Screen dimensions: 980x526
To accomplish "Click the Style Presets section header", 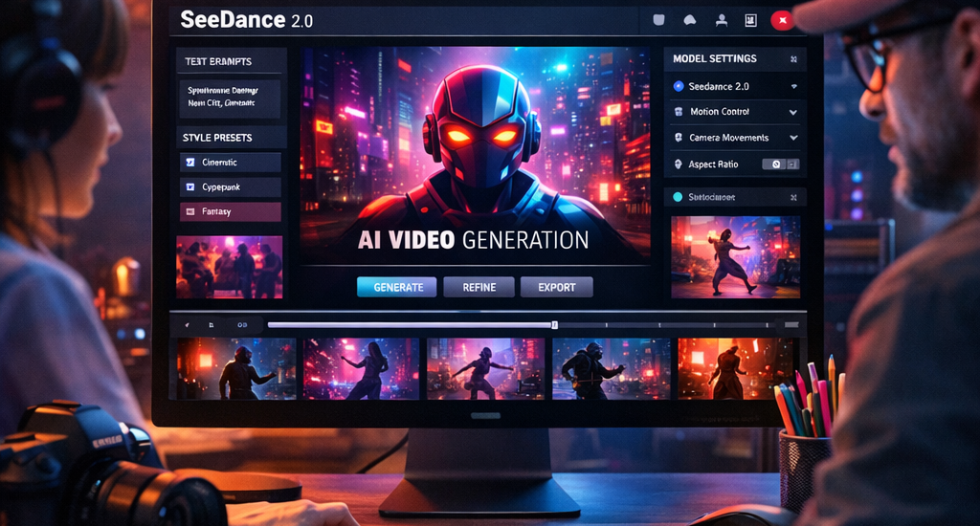I will 232,138.
